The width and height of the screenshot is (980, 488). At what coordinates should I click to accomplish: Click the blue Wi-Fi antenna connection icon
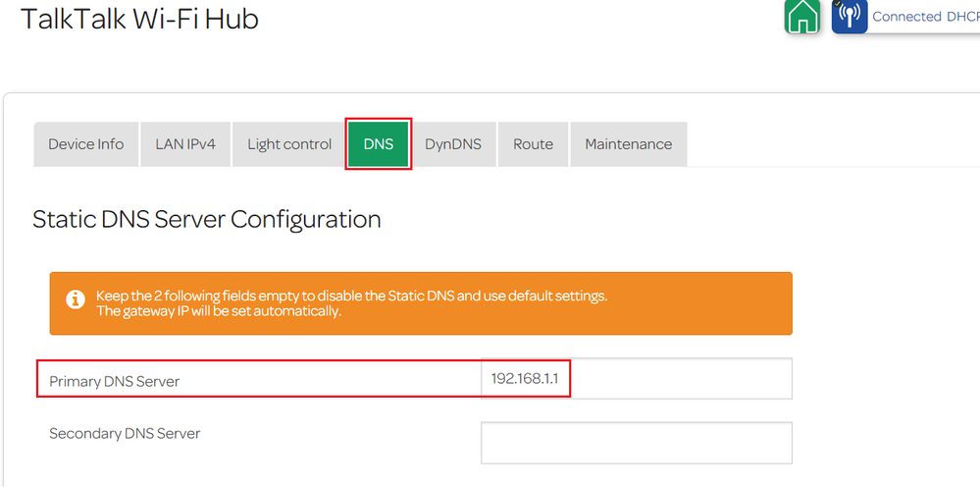850,17
